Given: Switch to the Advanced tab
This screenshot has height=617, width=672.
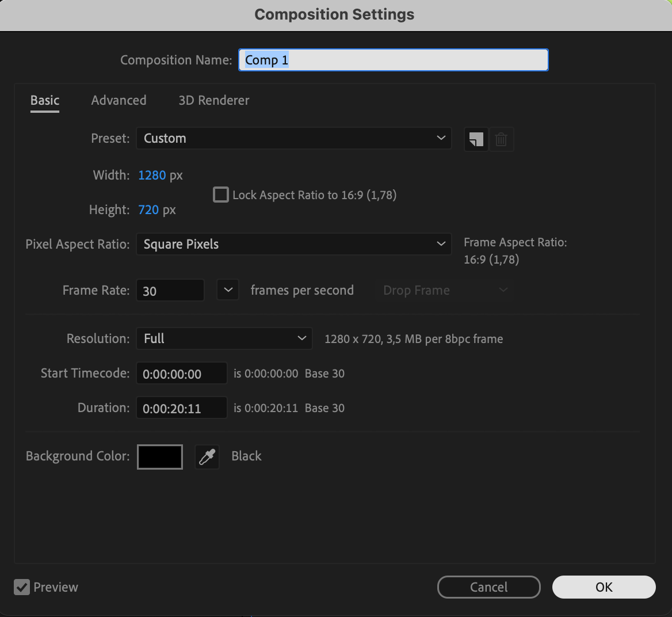Looking at the screenshot, I should tap(119, 100).
